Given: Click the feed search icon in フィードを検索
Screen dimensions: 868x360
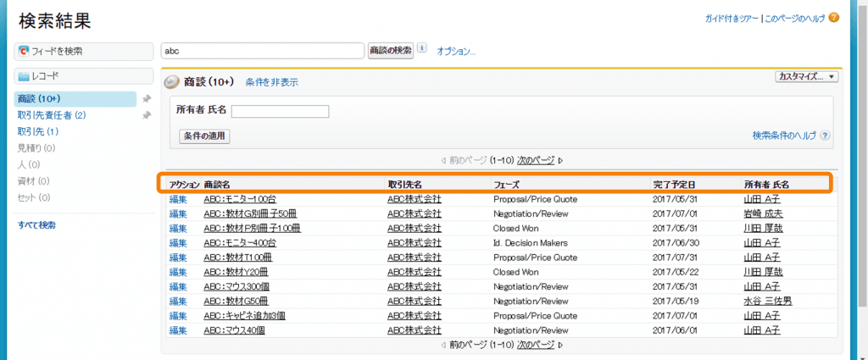Looking at the screenshot, I should (24, 51).
